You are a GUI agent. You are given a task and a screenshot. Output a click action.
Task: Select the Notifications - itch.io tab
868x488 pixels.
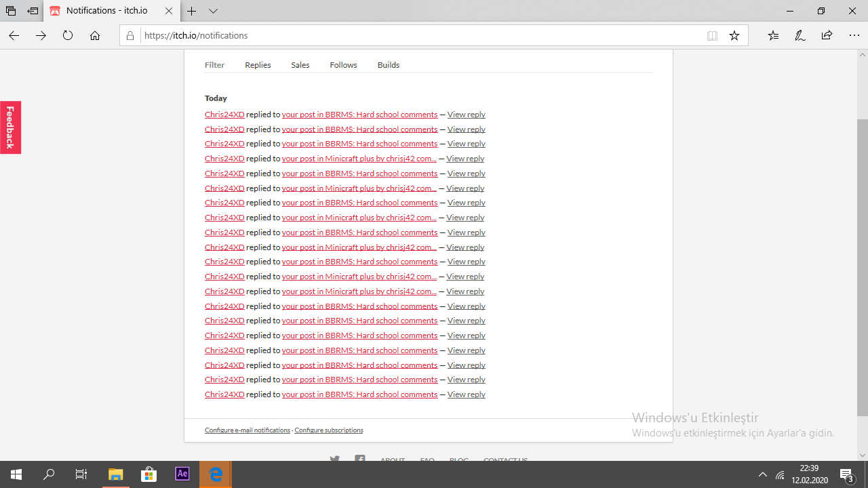click(112, 11)
